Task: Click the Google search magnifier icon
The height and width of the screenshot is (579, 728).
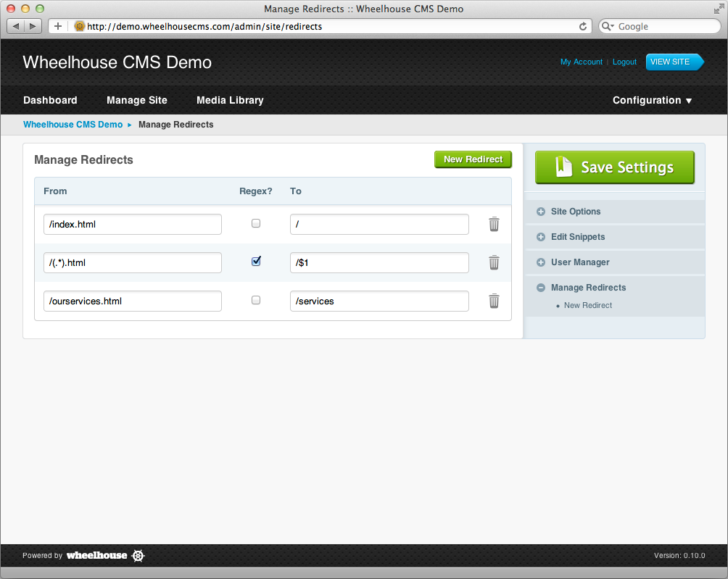Action: (x=608, y=26)
